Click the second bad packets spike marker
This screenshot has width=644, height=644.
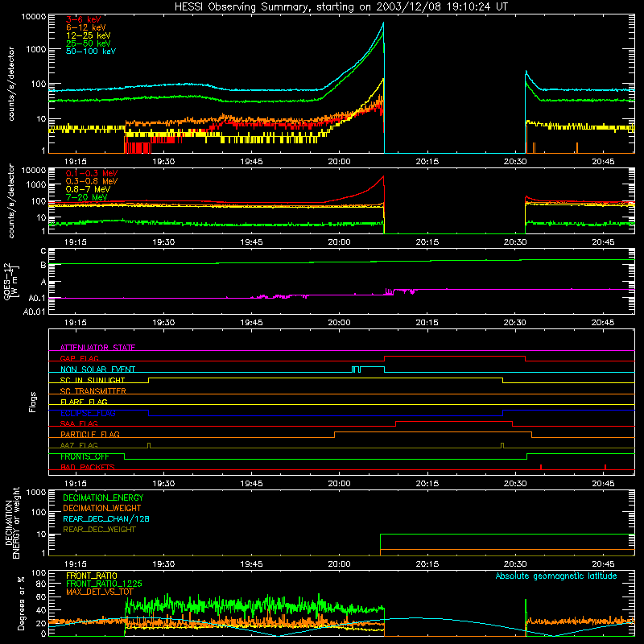[605, 467]
